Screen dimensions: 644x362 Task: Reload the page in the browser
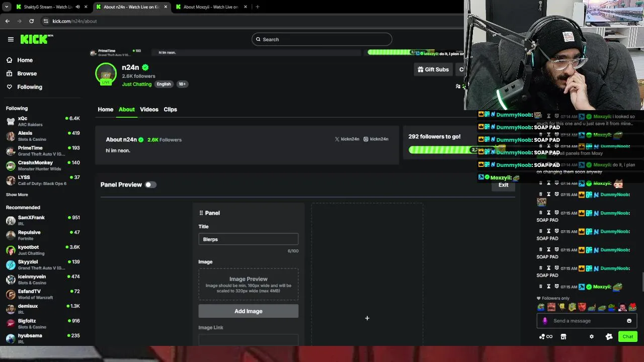31,21
